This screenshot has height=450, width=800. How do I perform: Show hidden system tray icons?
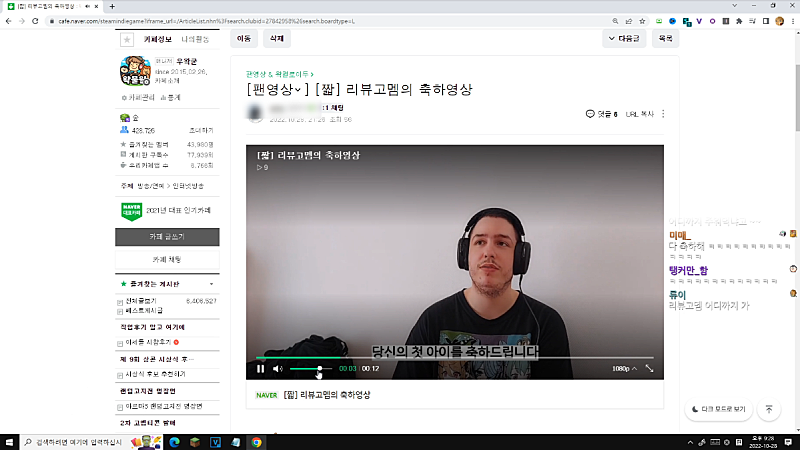(x=690, y=442)
